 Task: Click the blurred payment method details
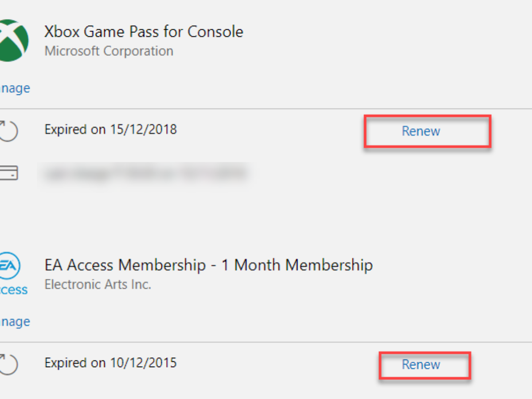coord(144,173)
